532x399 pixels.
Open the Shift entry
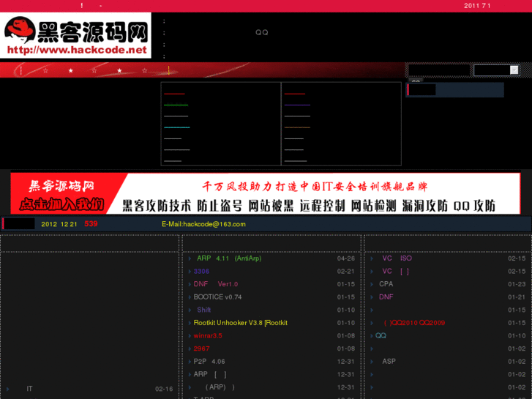(204, 310)
